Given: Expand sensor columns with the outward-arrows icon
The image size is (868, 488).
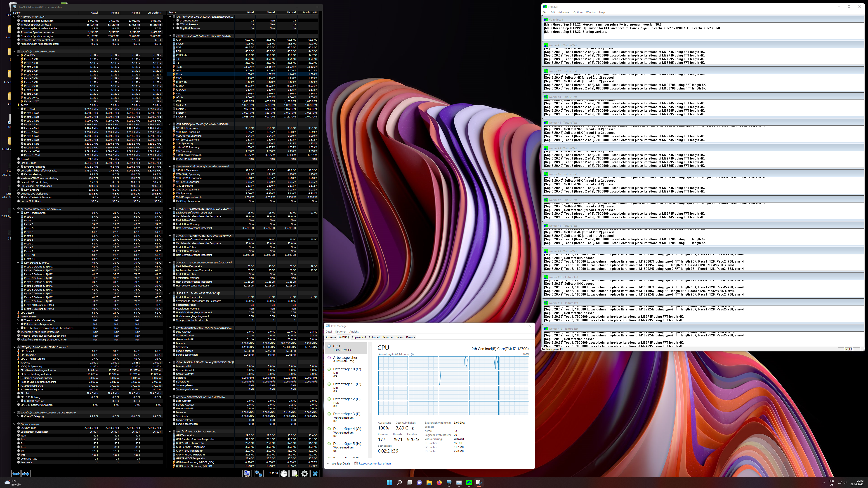Looking at the screenshot, I should [x=16, y=474].
